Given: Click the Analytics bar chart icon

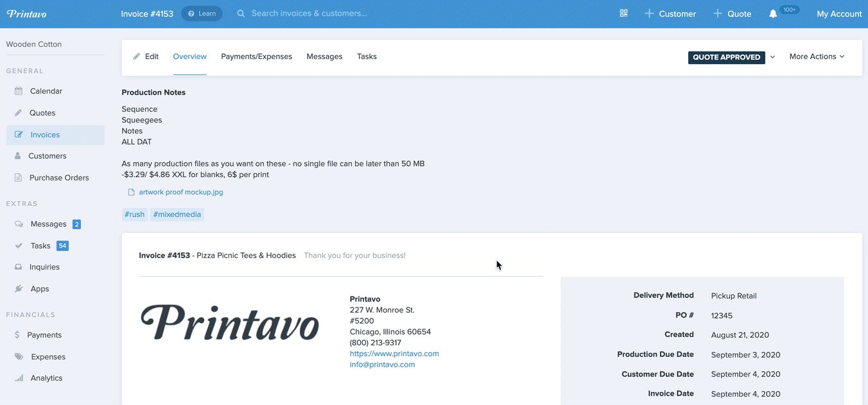Looking at the screenshot, I should (19, 378).
